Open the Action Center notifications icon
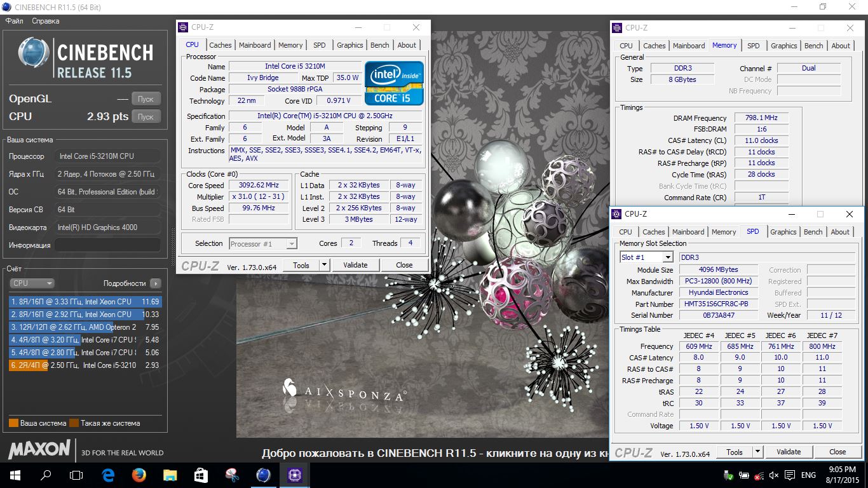868x488 pixels. [x=790, y=475]
